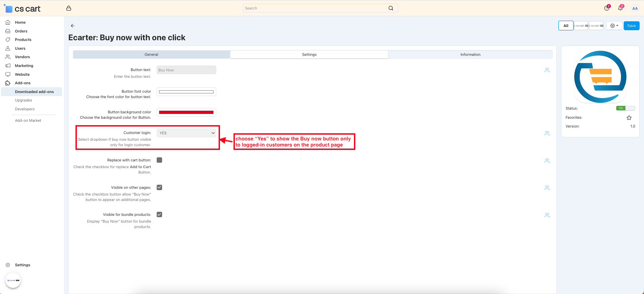Open the gear settings dropdown
Screen dimensions: 644x294
coord(614,26)
